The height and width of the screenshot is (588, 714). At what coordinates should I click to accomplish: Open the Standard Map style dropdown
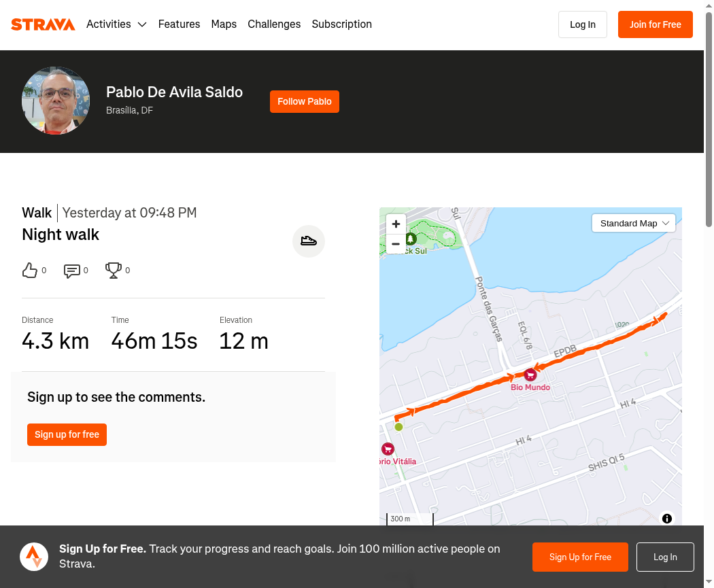633,224
